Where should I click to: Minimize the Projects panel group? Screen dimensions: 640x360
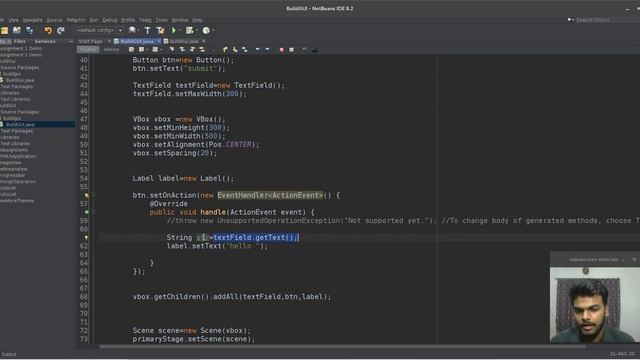coord(71,41)
